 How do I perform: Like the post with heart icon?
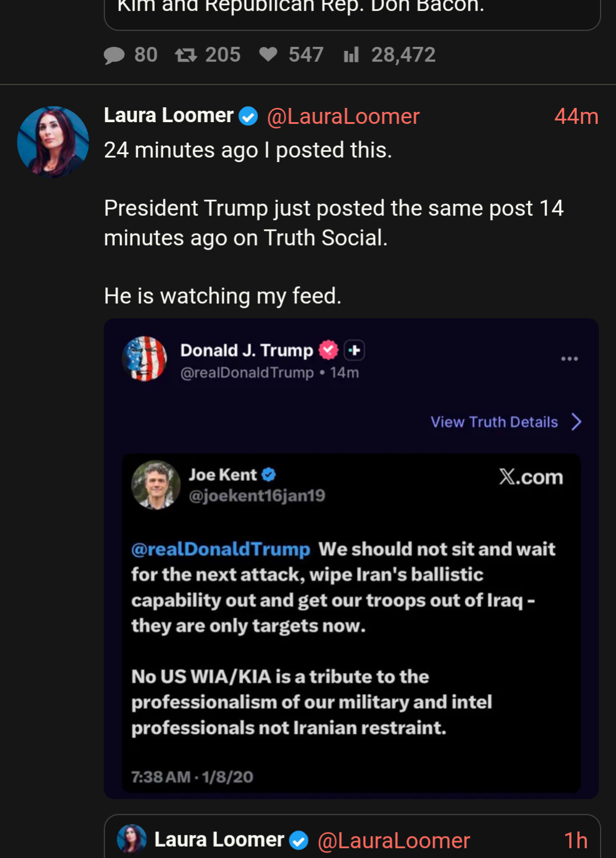[x=268, y=54]
